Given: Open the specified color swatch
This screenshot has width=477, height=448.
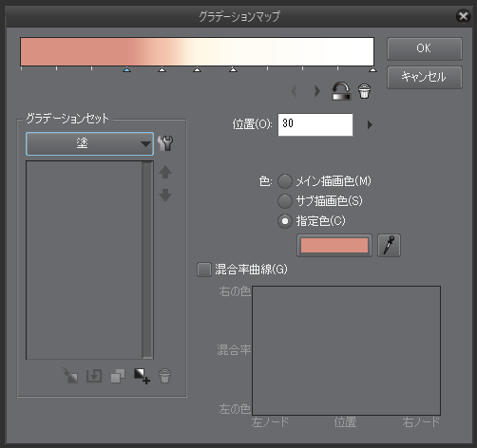Looking at the screenshot, I should pos(334,245).
